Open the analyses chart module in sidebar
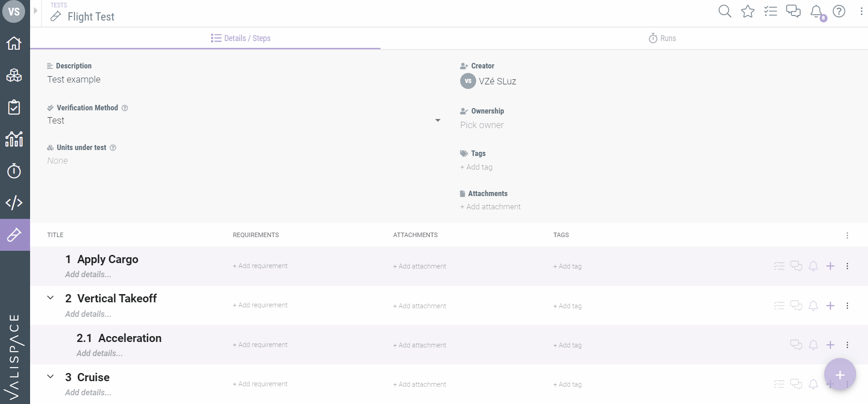868x404 pixels. click(14, 139)
